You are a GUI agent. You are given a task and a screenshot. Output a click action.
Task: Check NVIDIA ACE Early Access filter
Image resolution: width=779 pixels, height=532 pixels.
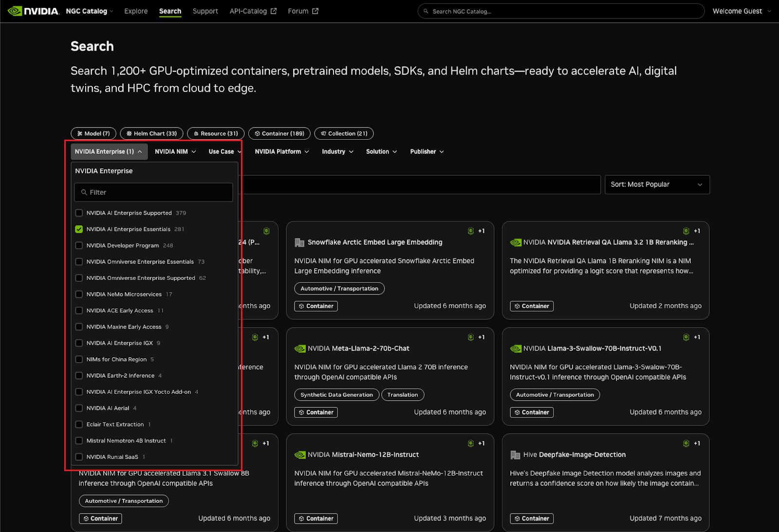[79, 311]
